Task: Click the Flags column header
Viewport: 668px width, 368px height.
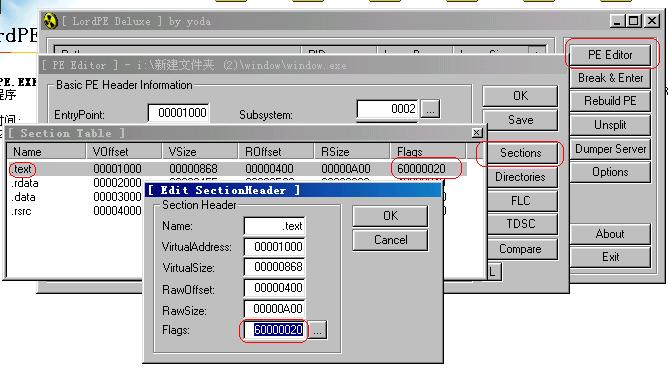Action: [x=428, y=152]
